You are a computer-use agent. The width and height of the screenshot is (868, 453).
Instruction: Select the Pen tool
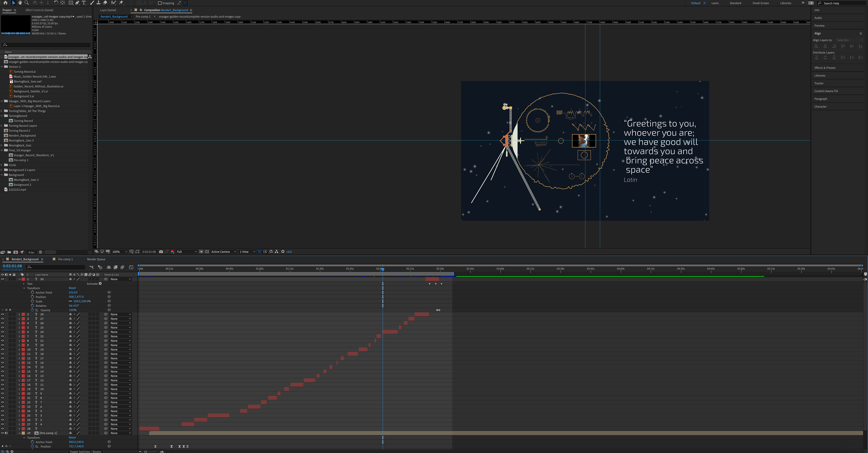click(x=78, y=3)
